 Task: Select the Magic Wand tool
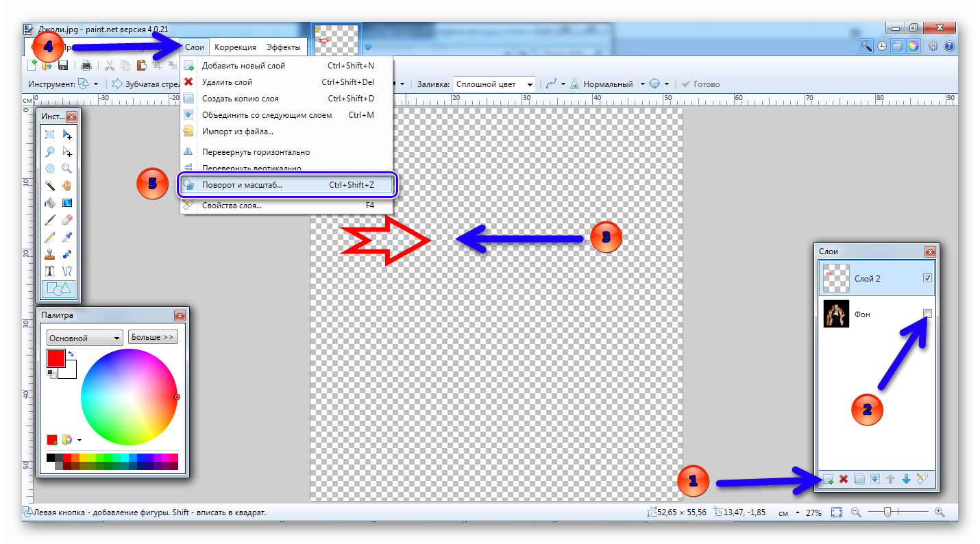pos(50,186)
